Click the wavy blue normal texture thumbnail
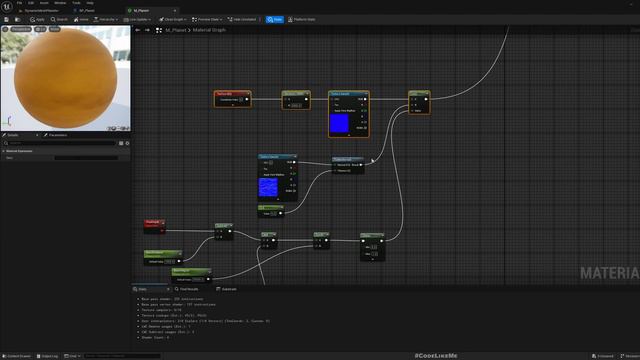The width and height of the screenshot is (640, 360). [x=268, y=187]
